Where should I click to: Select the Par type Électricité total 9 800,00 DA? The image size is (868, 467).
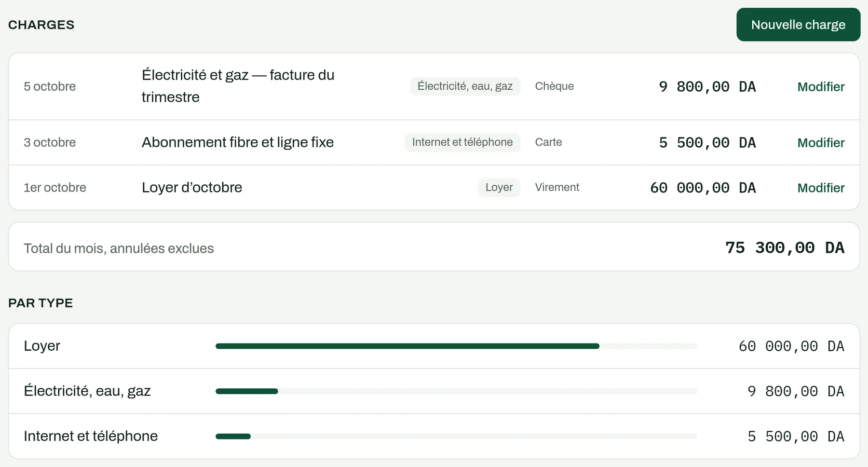click(x=796, y=391)
